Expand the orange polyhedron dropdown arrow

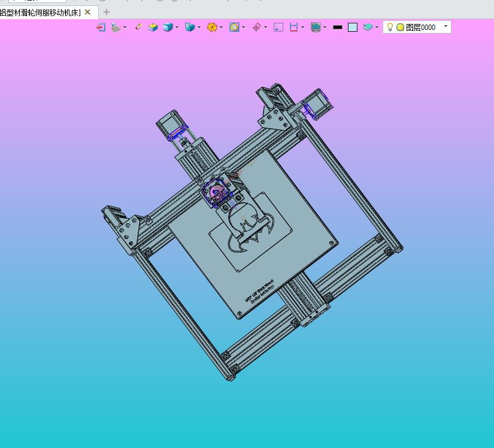(x=221, y=28)
